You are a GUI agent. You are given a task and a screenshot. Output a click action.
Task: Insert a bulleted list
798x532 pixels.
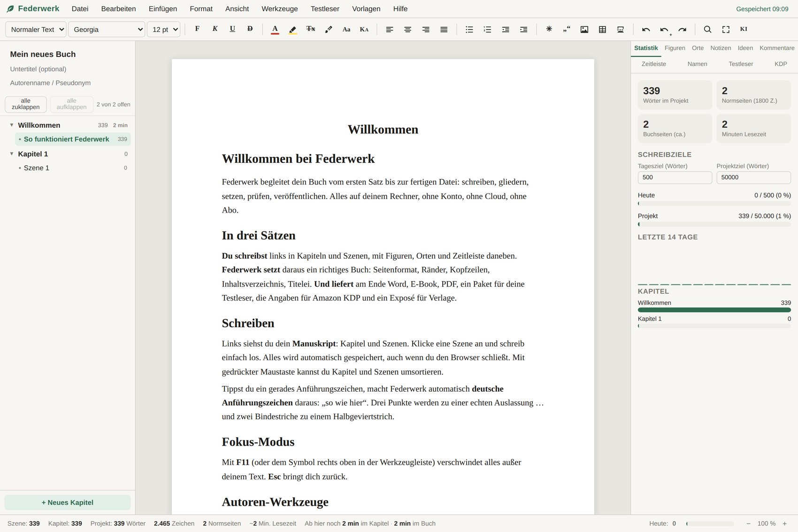click(x=469, y=29)
